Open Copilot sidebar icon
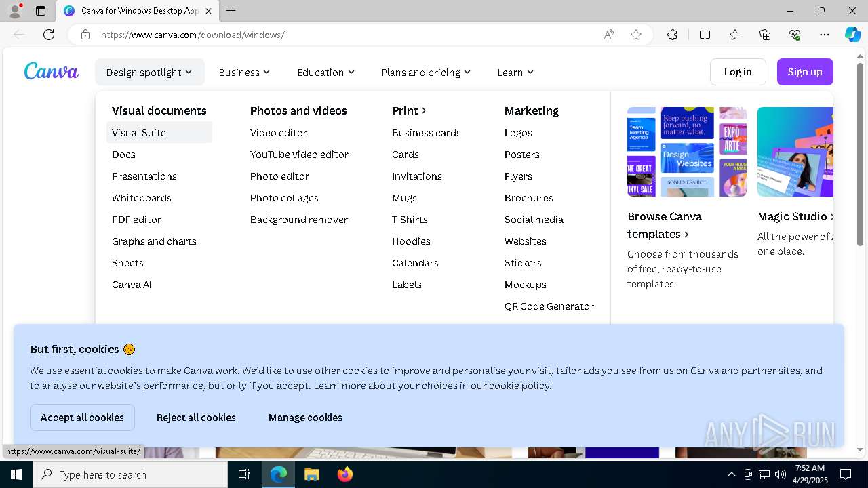Viewport: 868px width, 488px height. [x=852, y=35]
